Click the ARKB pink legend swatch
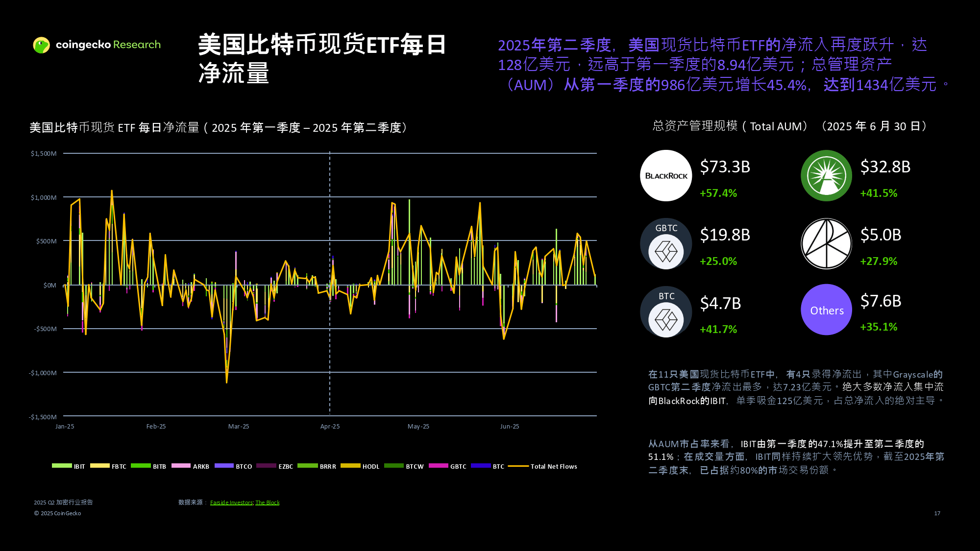Image resolution: width=980 pixels, height=551 pixels. coord(181,466)
